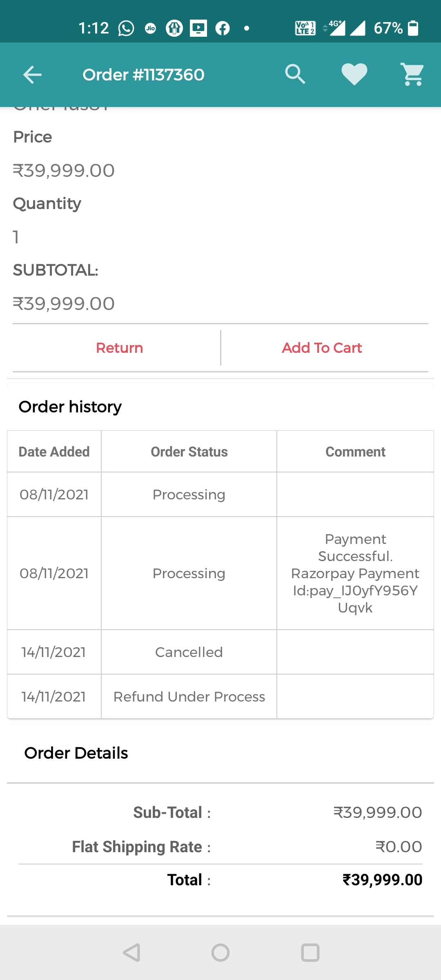Select the Date Added column header
This screenshot has height=980, width=441.
(x=54, y=452)
